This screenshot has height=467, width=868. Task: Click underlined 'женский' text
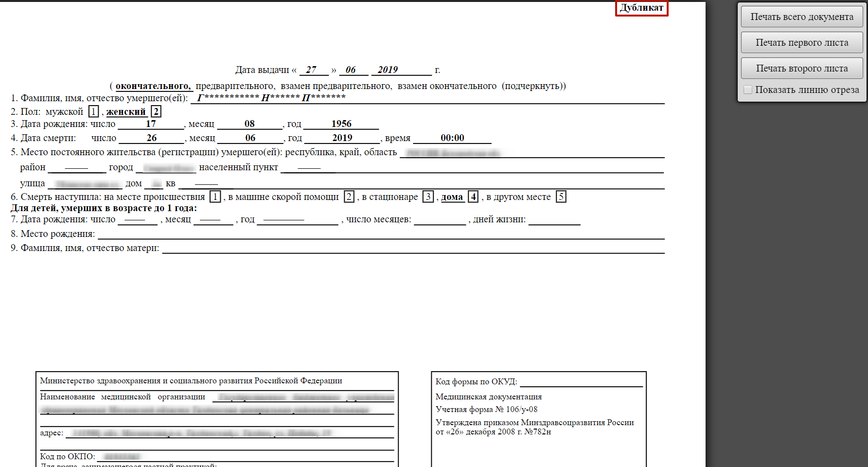pos(126,112)
